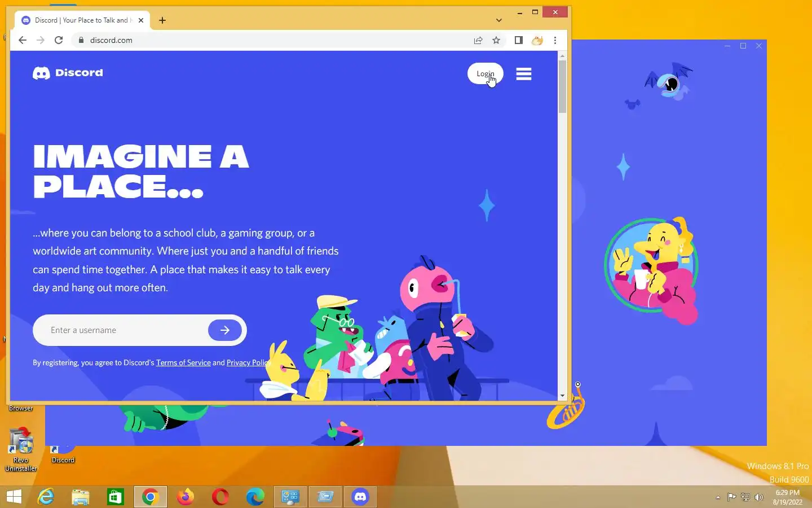The image size is (812, 508).
Task: Open Chrome three-dot menu
Action: pyautogui.click(x=555, y=40)
